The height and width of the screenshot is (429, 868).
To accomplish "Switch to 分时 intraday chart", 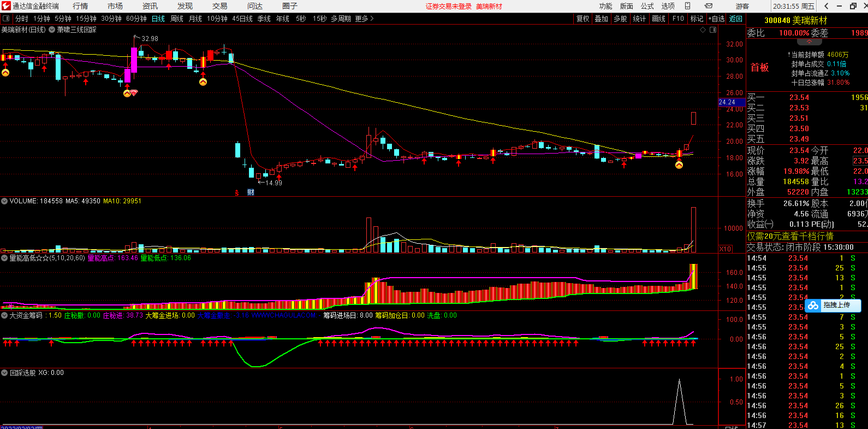I will coord(22,19).
